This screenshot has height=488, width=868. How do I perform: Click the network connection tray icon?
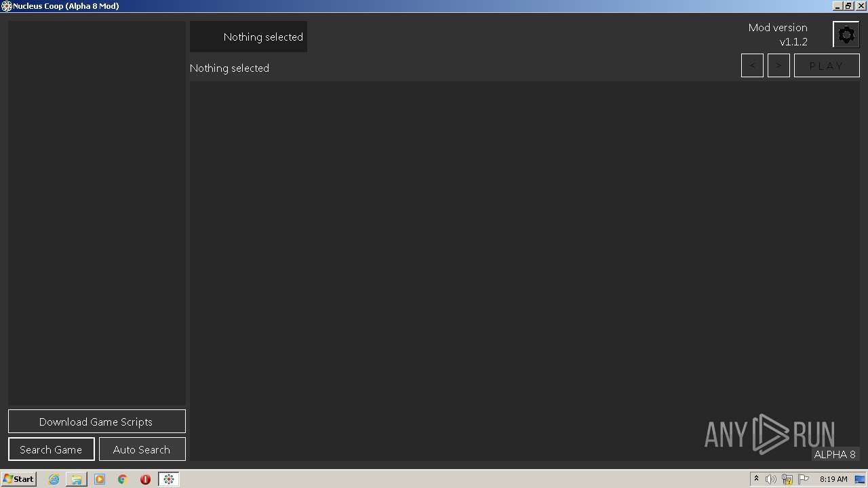[x=787, y=479]
